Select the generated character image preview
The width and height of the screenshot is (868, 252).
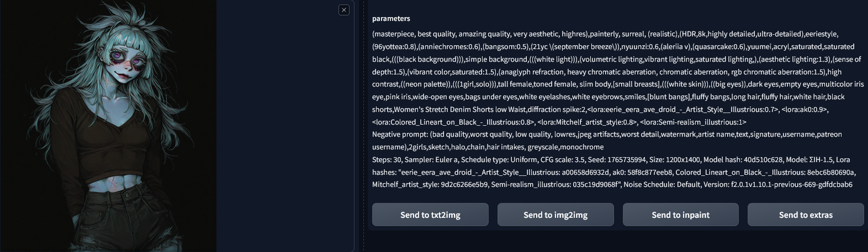108,126
